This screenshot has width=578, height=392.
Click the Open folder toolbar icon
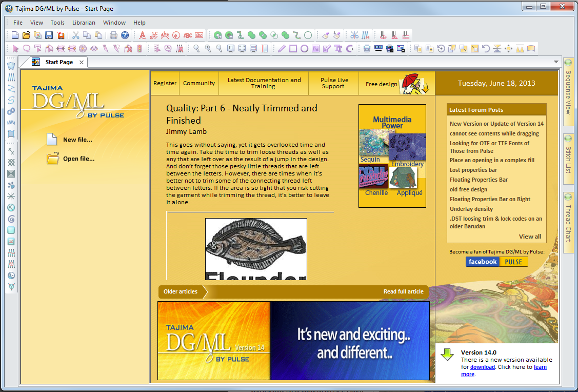point(26,35)
